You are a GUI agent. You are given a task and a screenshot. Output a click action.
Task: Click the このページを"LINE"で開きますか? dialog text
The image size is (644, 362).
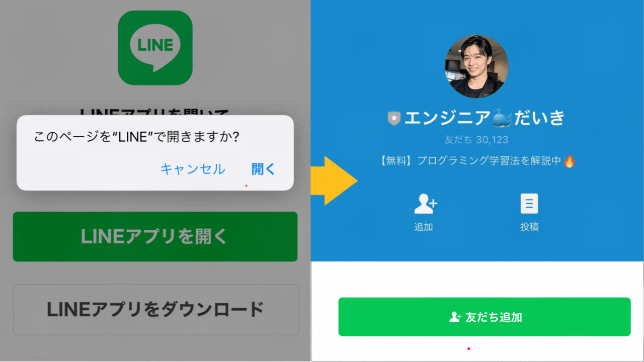point(136,137)
